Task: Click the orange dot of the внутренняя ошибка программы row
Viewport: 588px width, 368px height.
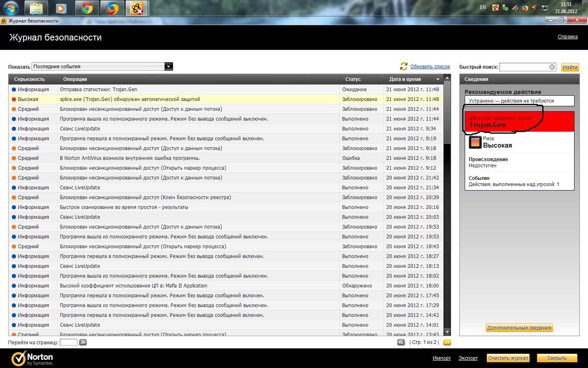Action: click(14, 158)
